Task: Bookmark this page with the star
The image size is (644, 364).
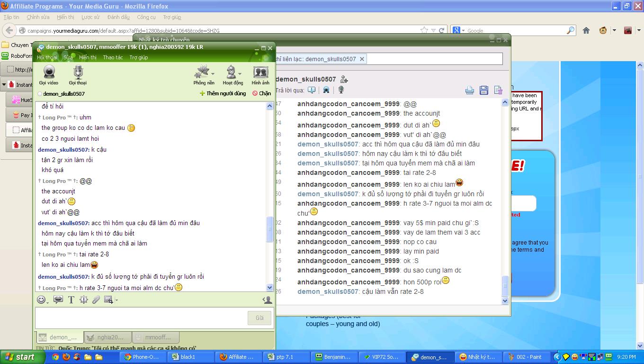Action: pos(424,30)
